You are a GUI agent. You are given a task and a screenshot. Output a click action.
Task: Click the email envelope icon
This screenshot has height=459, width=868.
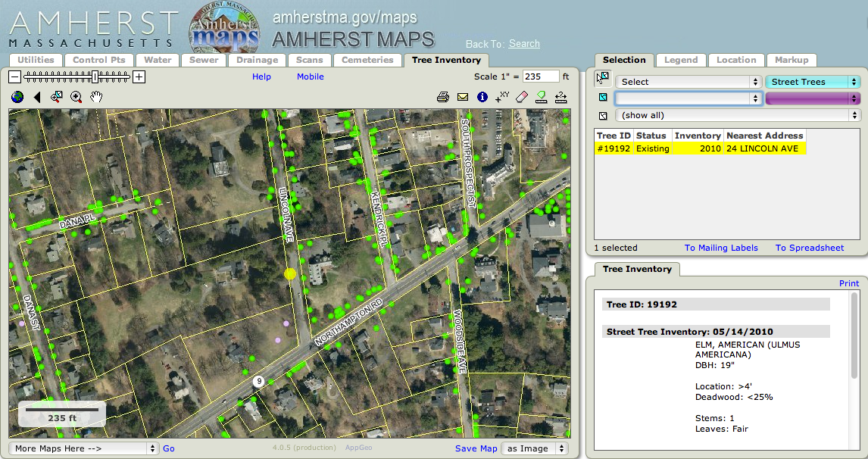coord(463,97)
